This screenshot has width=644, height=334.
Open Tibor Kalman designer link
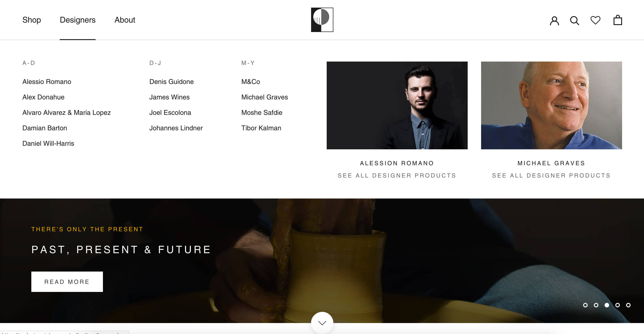coord(261,128)
